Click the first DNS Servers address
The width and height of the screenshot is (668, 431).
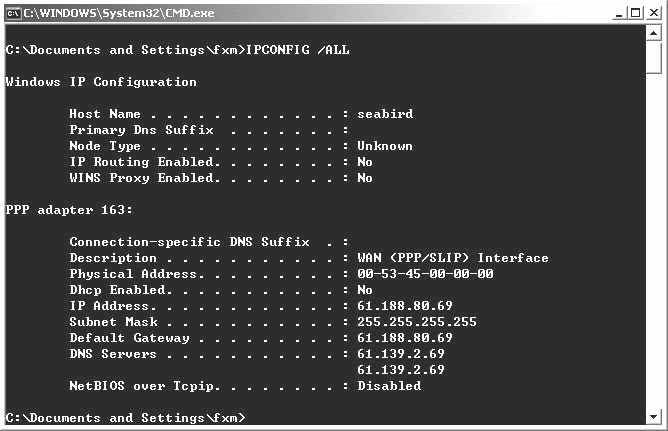[401, 354]
